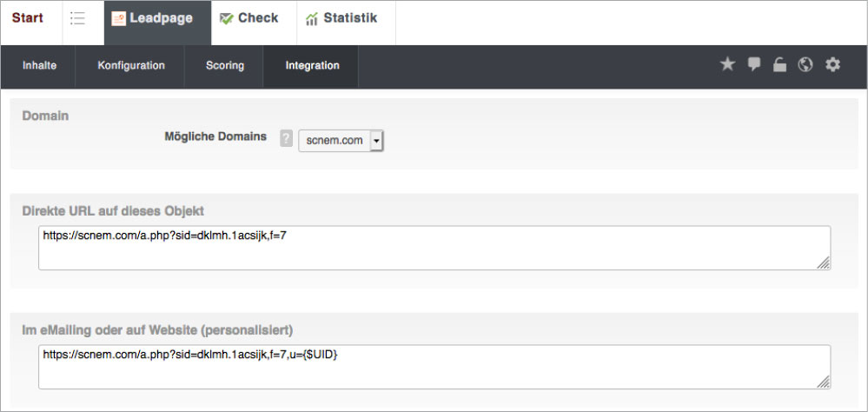Click the list view icon next to Start
Screen dimensions: 868x412
pyautogui.click(x=78, y=19)
